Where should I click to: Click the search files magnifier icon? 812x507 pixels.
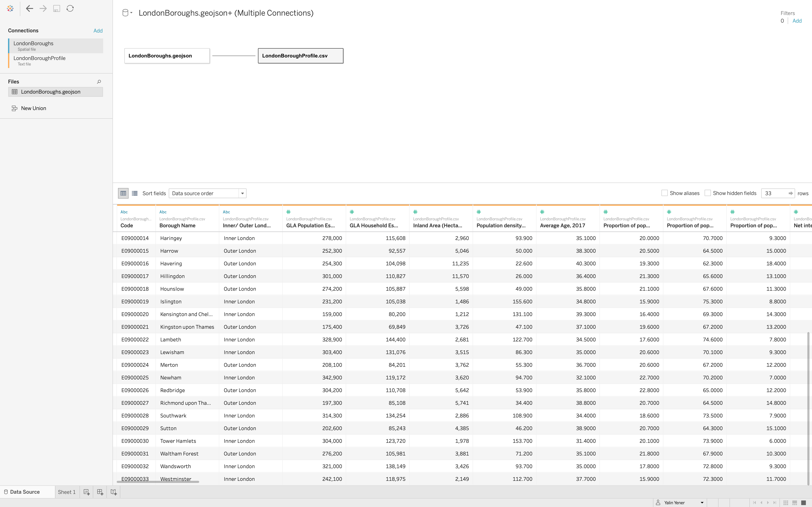click(99, 82)
